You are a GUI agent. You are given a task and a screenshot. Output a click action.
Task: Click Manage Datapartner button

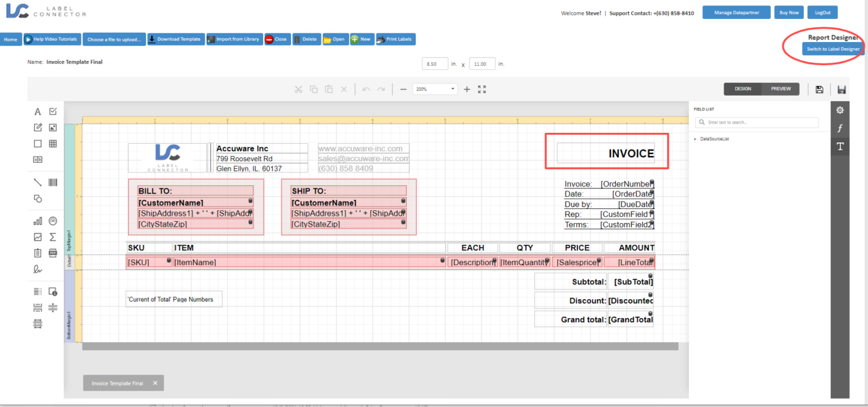[736, 12]
